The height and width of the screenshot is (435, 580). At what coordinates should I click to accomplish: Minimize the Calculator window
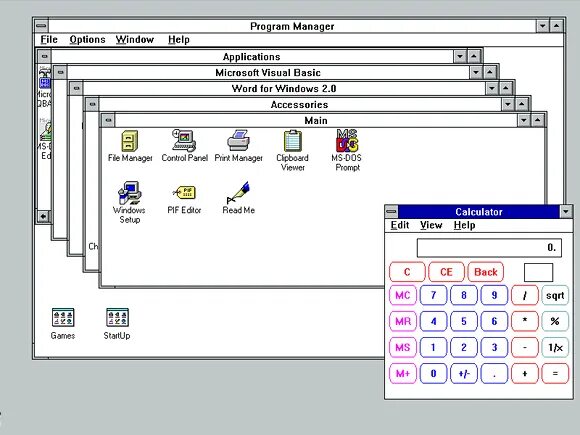pyautogui.click(x=566, y=212)
